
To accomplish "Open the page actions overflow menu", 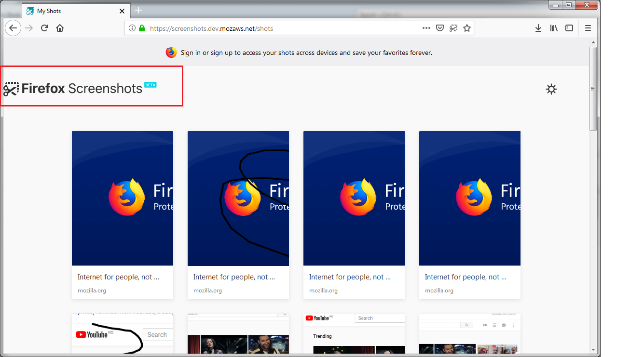I will (426, 28).
